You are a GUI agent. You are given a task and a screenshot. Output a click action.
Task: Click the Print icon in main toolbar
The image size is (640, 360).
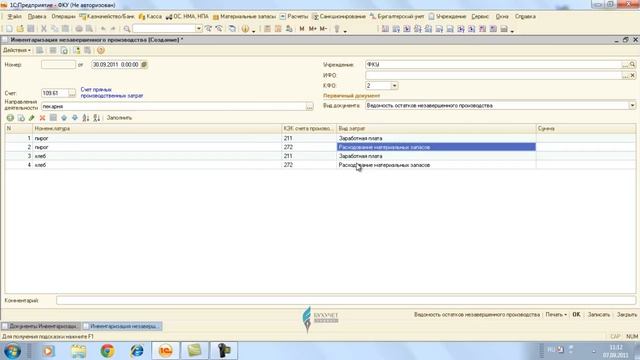[79, 29]
